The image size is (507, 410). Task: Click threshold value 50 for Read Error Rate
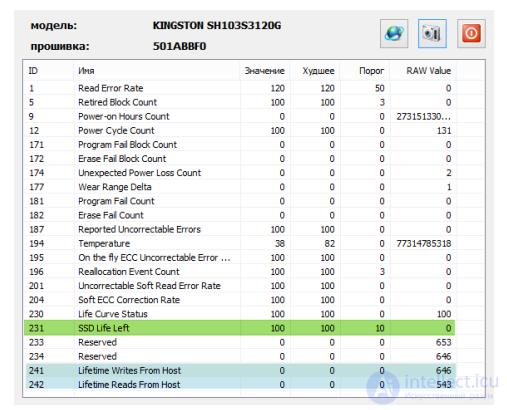coord(380,88)
